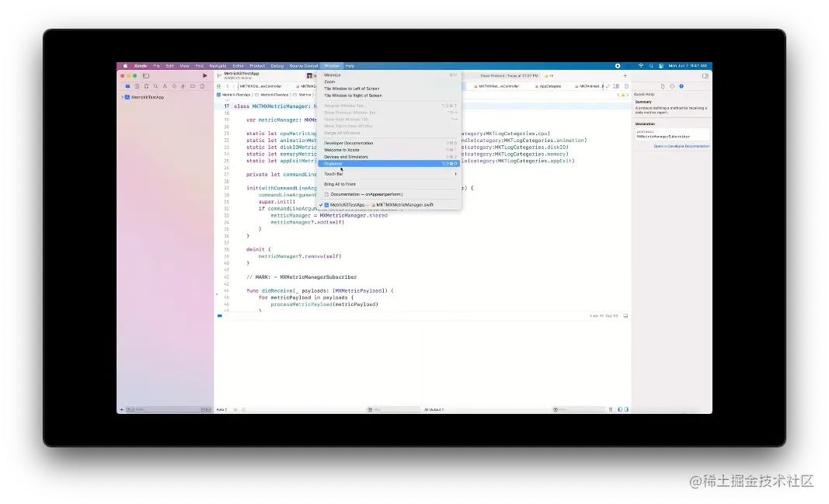Toggle the variables view pane button
This screenshot has width=829, height=504.
pyautogui.click(x=620, y=409)
